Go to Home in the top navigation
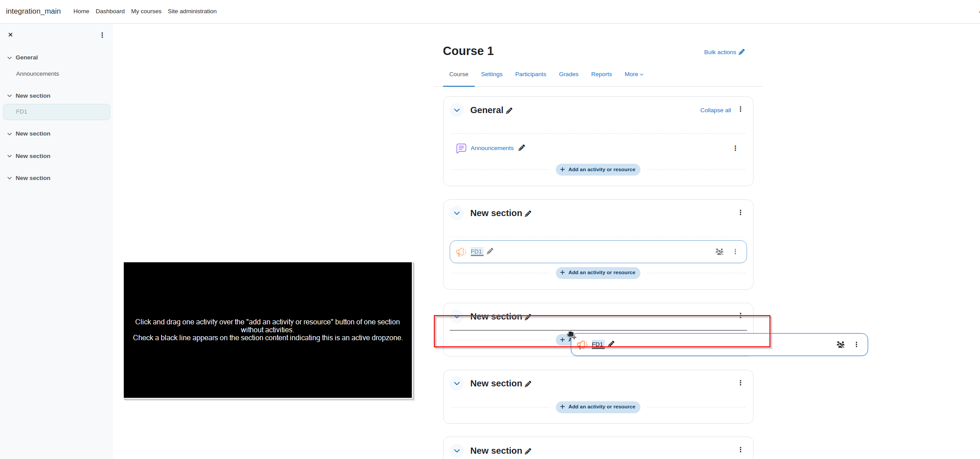 pyautogui.click(x=81, y=11)
